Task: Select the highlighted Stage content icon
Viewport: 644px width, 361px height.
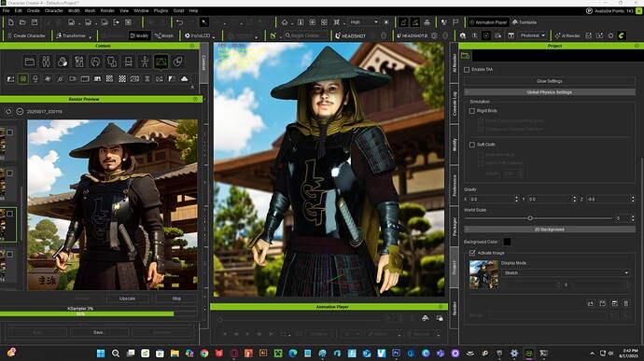Action: pyautogui.click(x=161, y=62)
